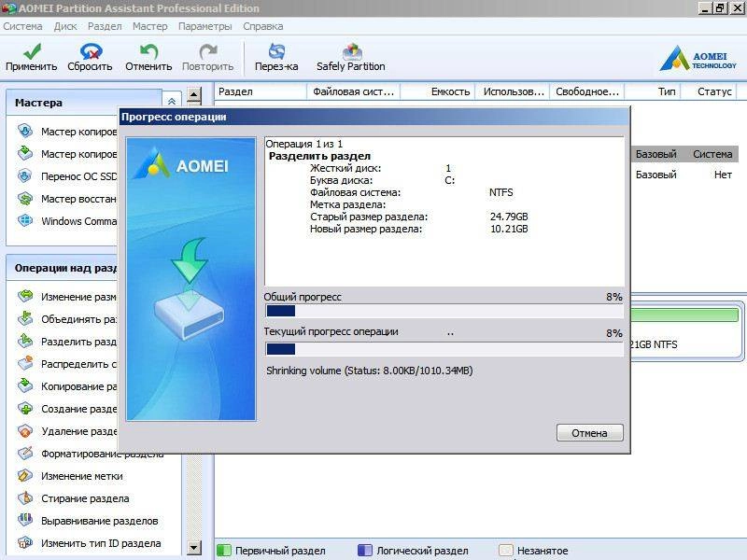Open the Windows Command icon
Viewport: 747px width, 560px height.
25,220
